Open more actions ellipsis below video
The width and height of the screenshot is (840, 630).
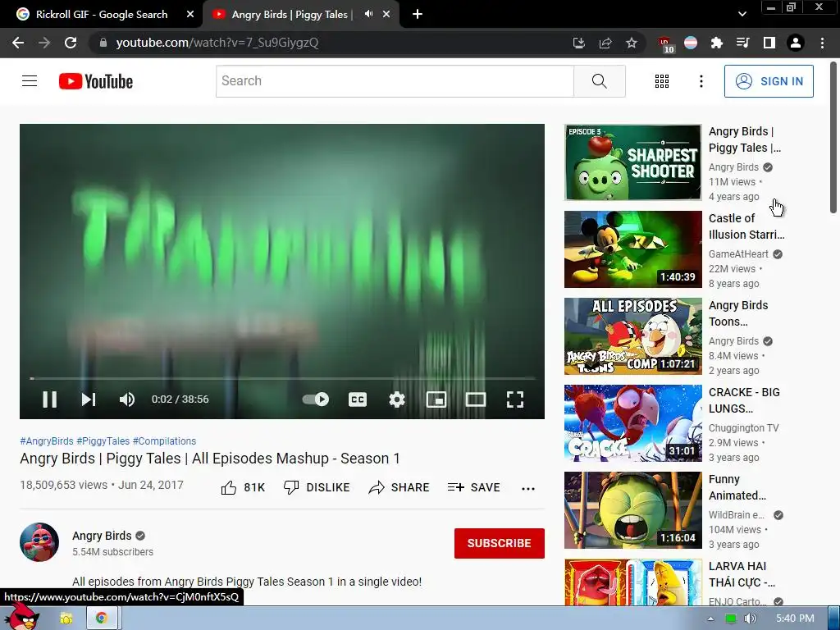(528, 488)
